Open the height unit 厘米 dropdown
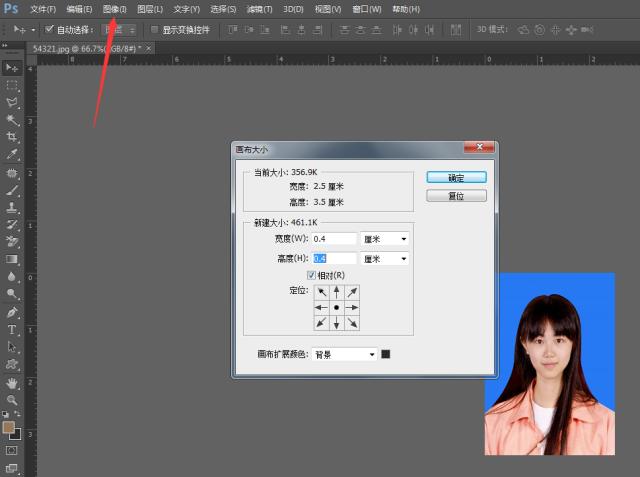 pos(385,258)
